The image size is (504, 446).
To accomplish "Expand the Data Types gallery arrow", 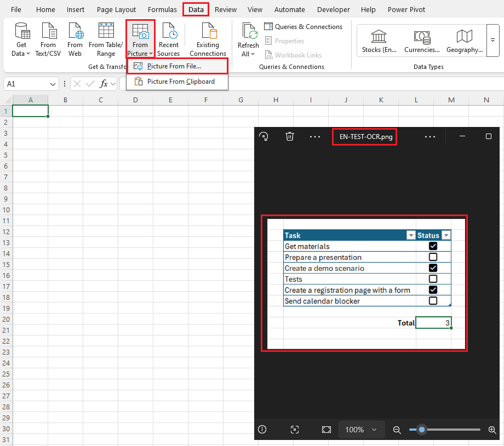I will click(x=492, y=40).
